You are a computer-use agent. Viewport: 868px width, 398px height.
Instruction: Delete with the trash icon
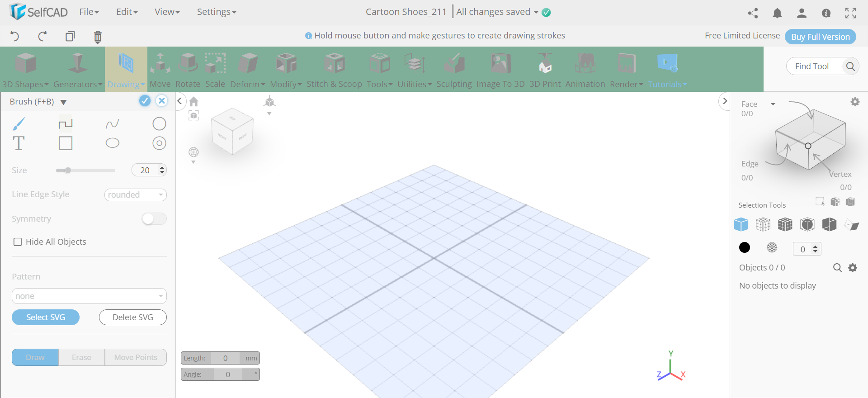point(98,37)
